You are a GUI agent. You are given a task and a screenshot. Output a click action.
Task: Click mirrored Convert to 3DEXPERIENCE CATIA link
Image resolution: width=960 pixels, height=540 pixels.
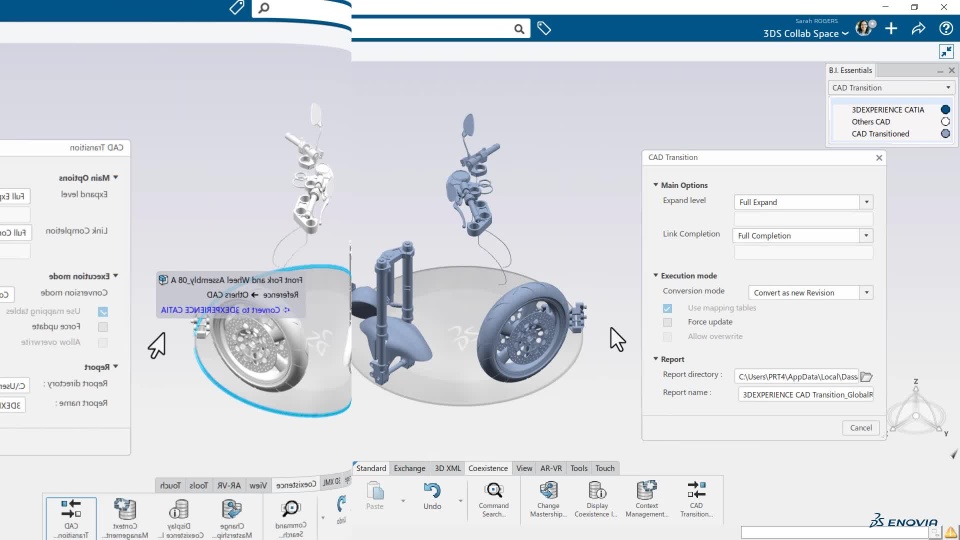225,310
